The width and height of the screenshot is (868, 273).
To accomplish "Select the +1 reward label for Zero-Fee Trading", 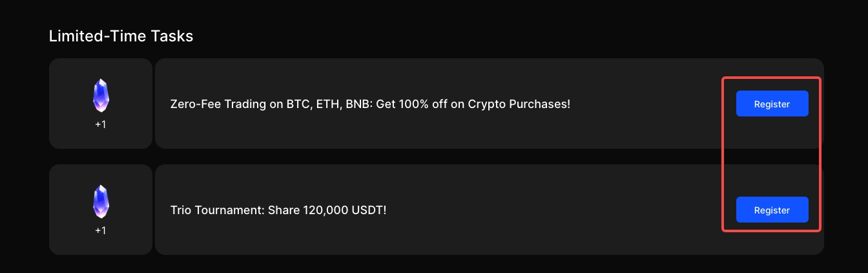I will [x=101, y=124].
